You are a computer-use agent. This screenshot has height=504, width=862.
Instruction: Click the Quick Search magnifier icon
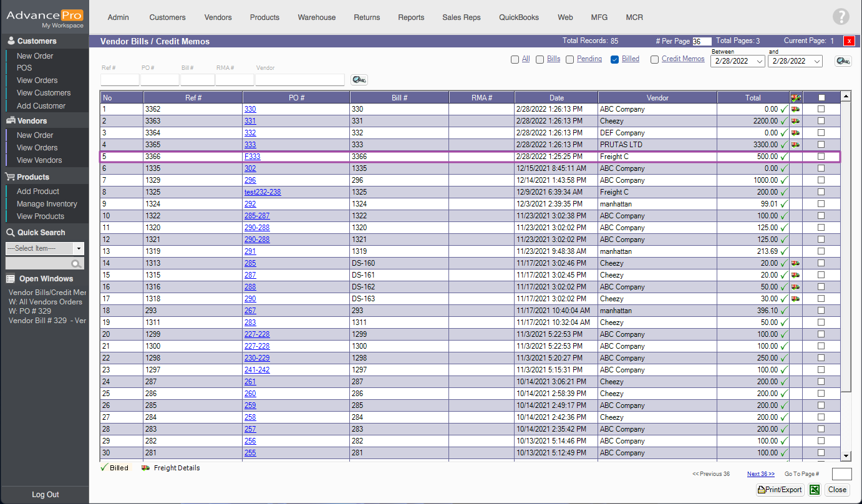(76, 264)
